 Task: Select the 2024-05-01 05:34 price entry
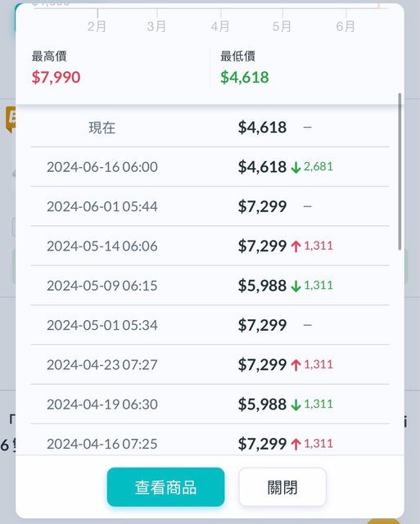[x=210, y=325]
